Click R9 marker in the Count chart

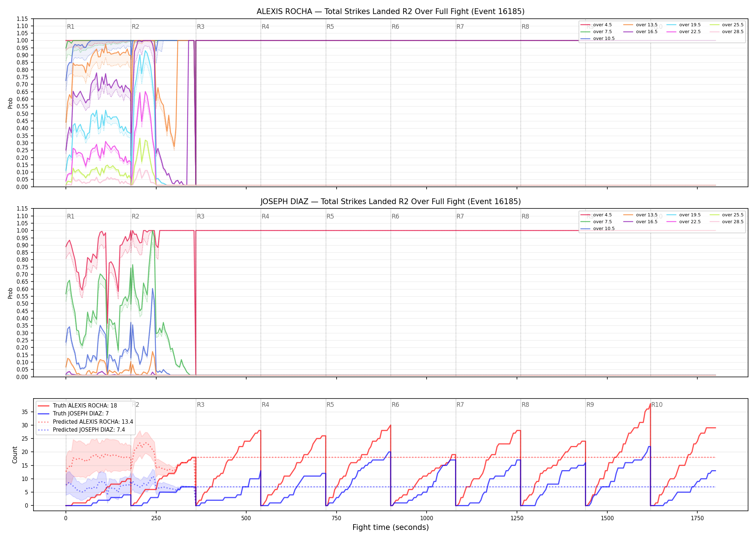point(590,405)
